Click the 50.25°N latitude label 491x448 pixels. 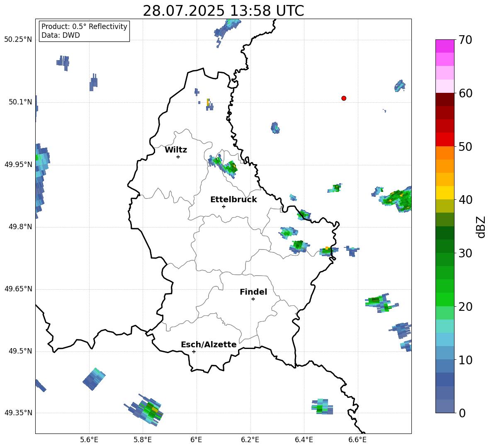[x=18, y=40]
